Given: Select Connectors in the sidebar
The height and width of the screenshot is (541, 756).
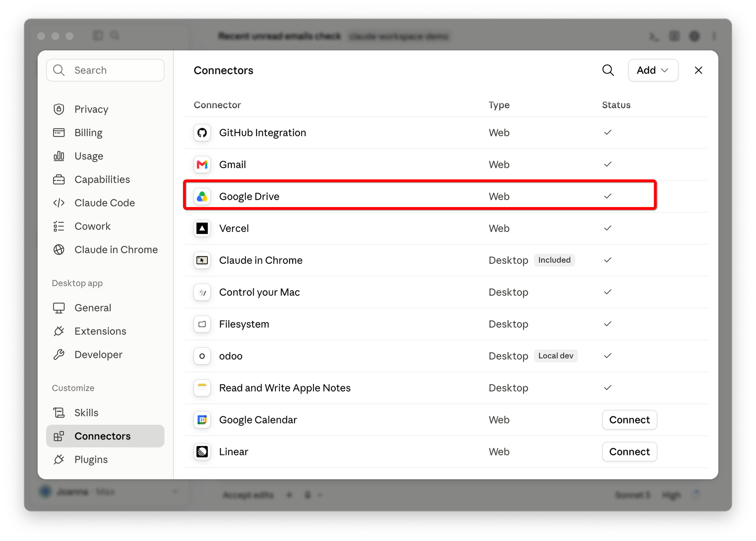Looking at the screenshot, I should pos(105,436).
